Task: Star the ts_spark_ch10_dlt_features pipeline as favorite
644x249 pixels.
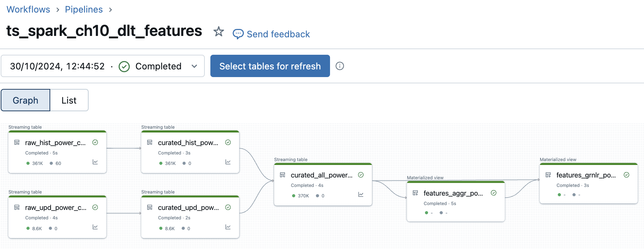Action: 219,31
